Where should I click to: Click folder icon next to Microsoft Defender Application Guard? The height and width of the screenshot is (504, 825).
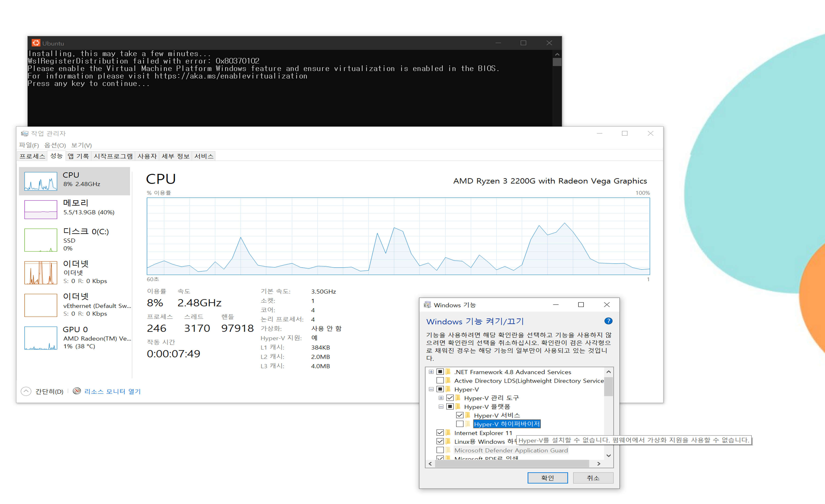(x=448, y=450)
